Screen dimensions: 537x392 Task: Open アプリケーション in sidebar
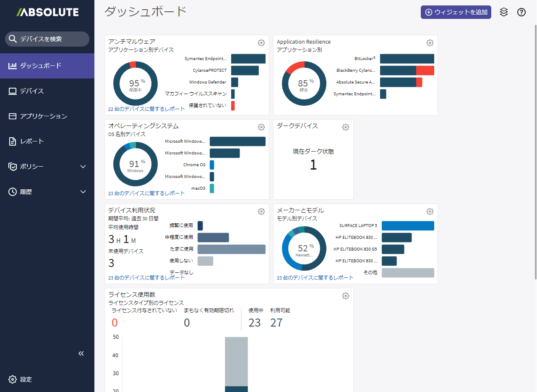[x=47, y=116]
